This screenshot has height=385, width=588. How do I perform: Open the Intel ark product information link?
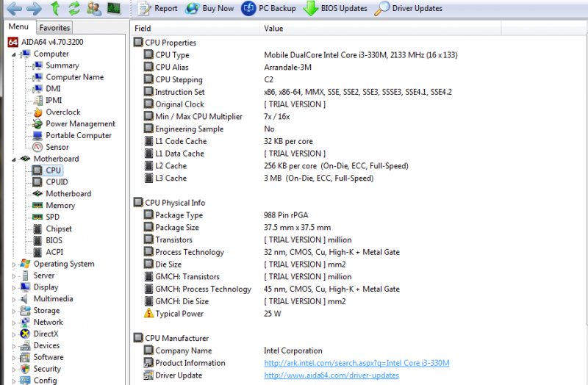click(356, 363)
